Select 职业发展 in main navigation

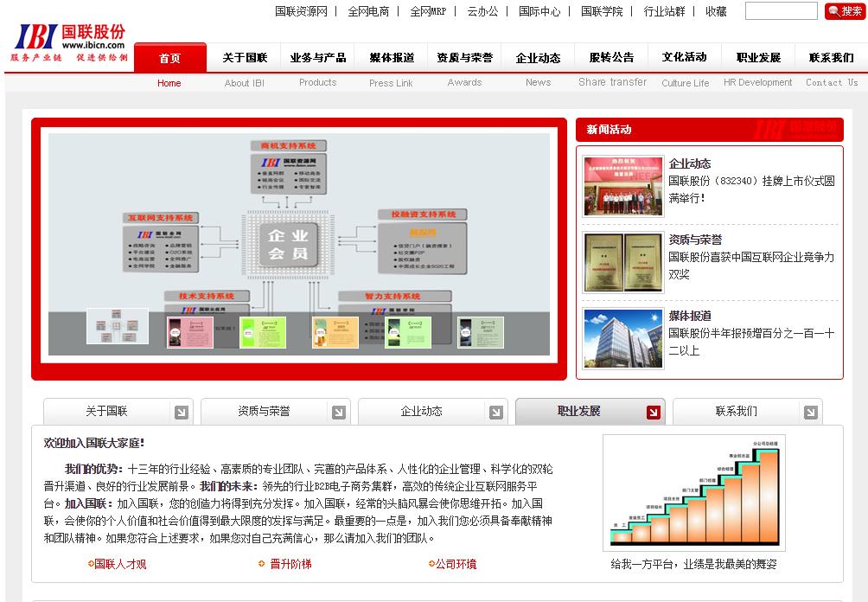click(758, 58)
